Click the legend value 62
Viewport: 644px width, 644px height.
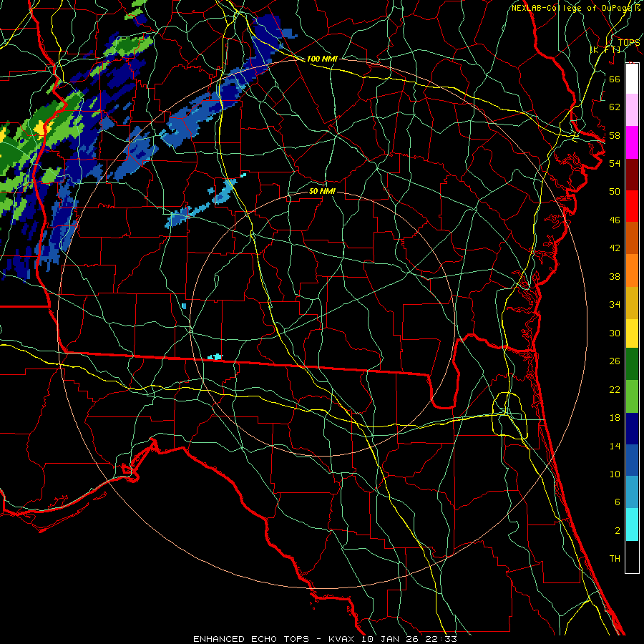pos(615,107)
